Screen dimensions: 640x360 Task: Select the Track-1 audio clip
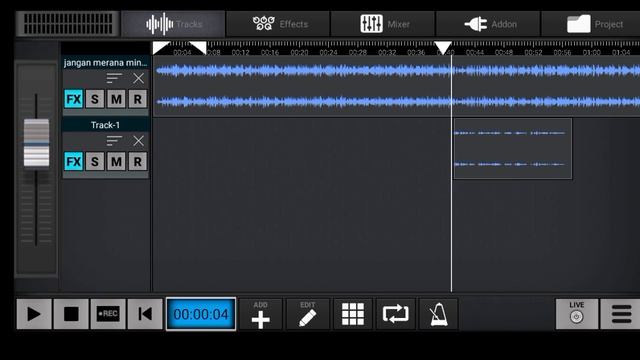[513, 149]
